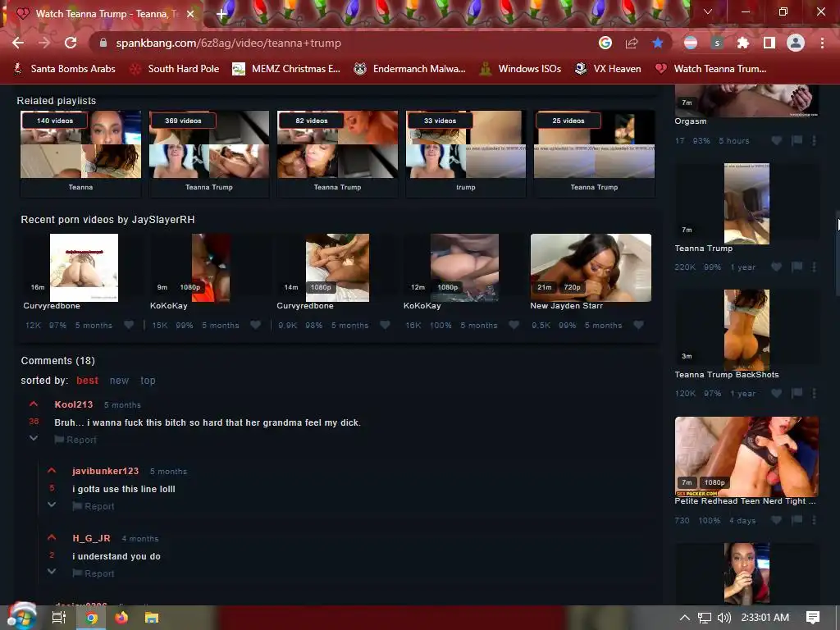Click the page vertical scrollbar thumb
The image size is (840, 630).
[x=837, y=252]
